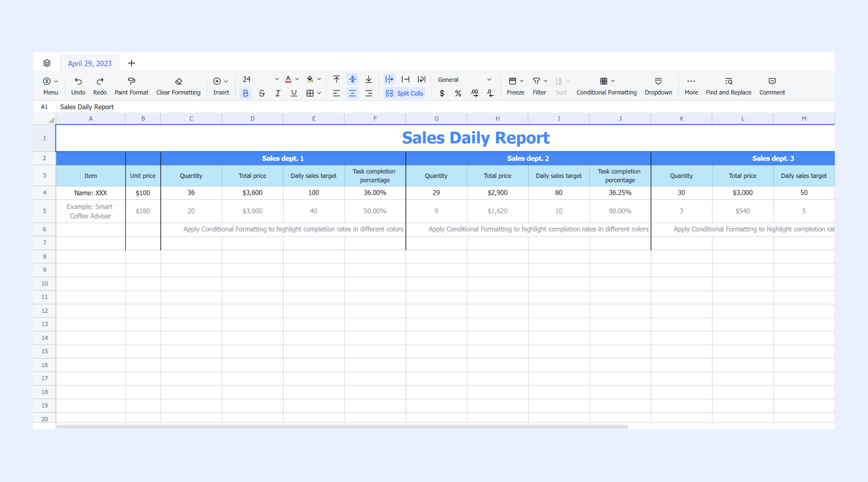Increase decimal places
Image resolution: width=868 pixels, height=482 pixels.
(x=474, y=93)
